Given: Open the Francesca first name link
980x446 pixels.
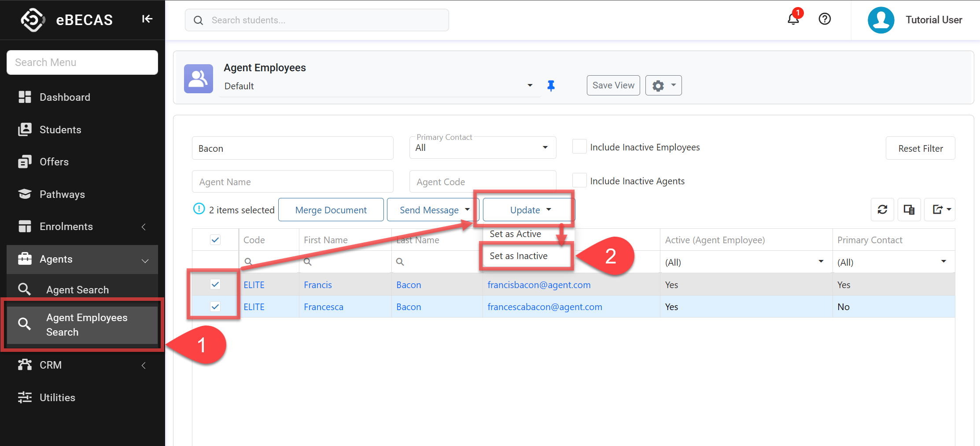Looking at the screenshot, I should [323, 307].
